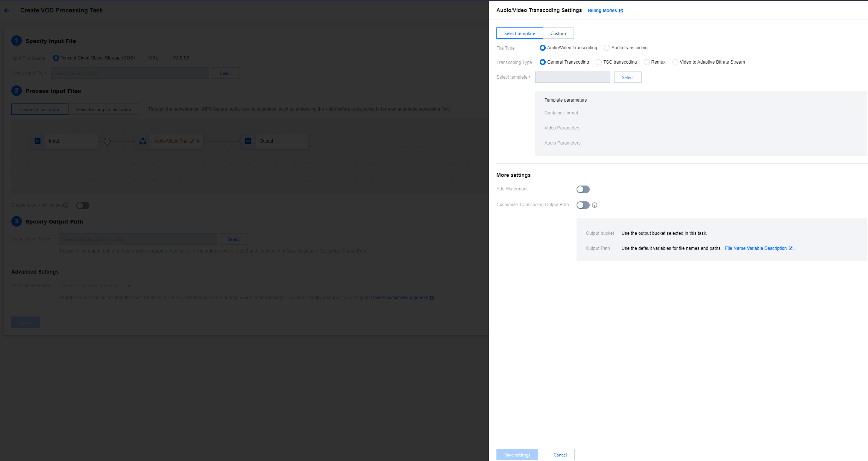Click the Audio/Video Transcoding node icon
This screenshot has width=868, height=461.
coord(143,141)
